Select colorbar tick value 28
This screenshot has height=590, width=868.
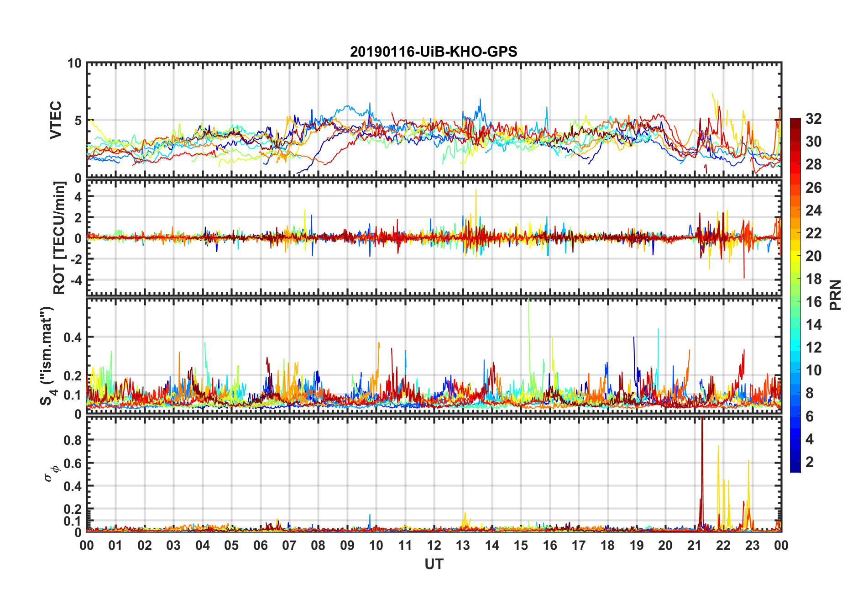tap(814, 164)
